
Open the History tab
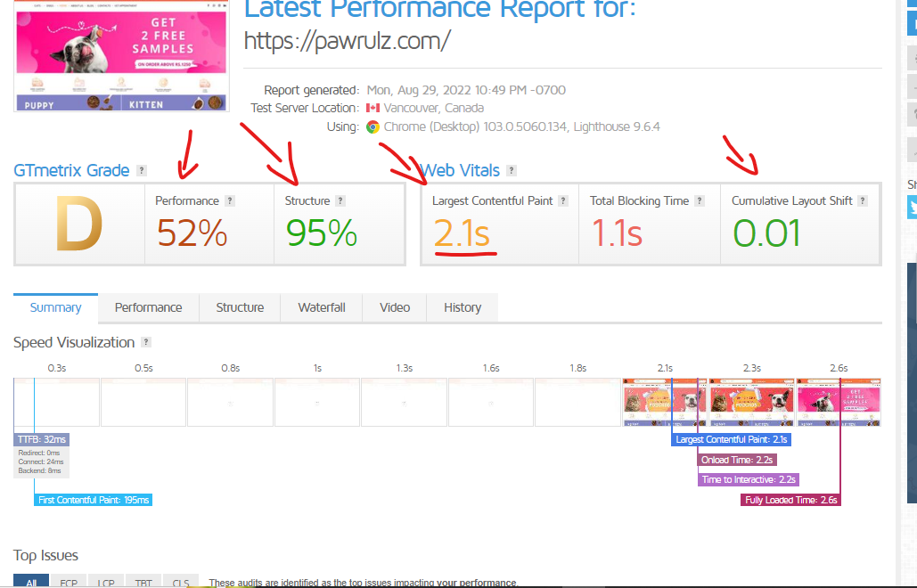pyautogui.click(x=463, y=307)
